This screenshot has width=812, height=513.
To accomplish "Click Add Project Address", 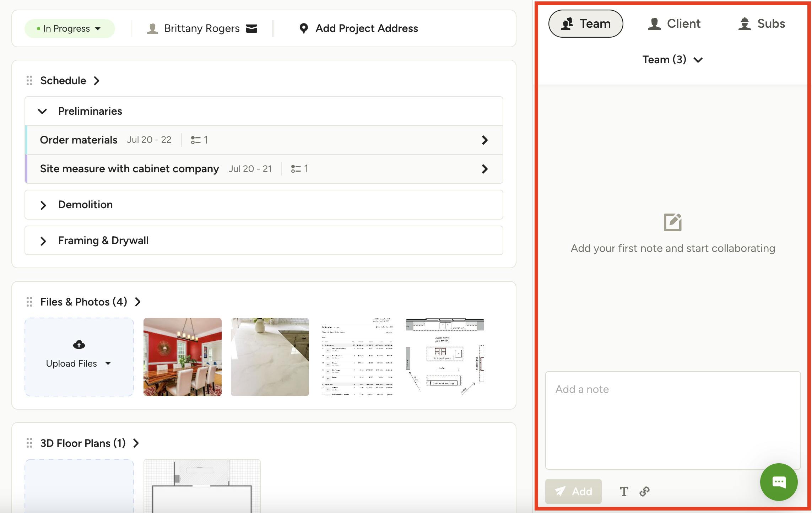I will (366, 28).
